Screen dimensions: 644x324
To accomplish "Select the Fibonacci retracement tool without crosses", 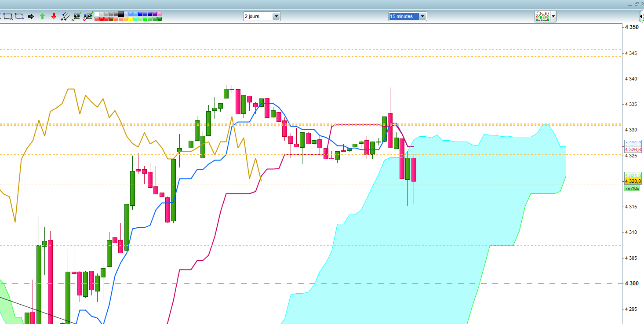I will point(76,16).
